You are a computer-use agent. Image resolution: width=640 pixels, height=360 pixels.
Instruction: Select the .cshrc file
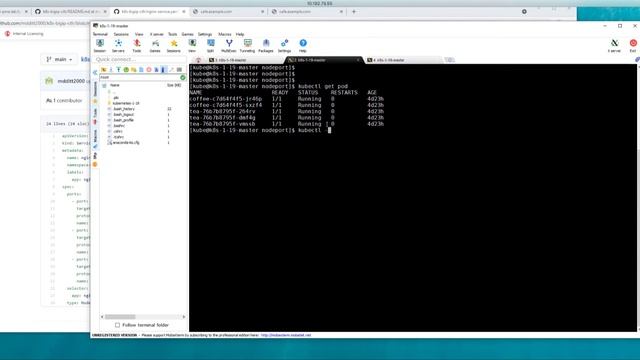tap(118, 131)
